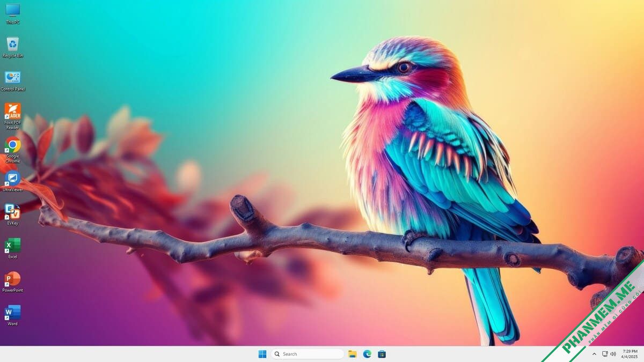Click the taskbar Search box
Viewport: 644px width, 362px height.
(308, 354)
